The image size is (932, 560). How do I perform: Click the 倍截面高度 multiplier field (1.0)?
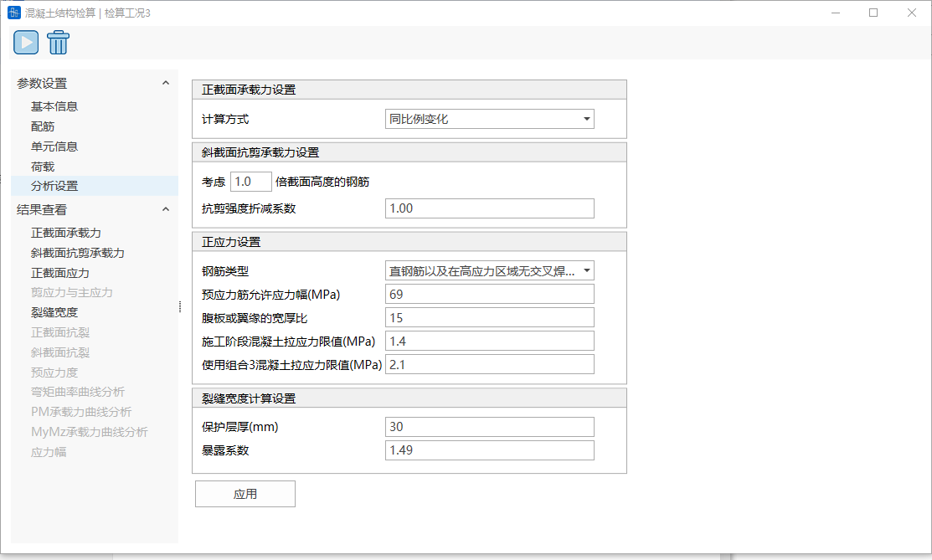(251, 182)
